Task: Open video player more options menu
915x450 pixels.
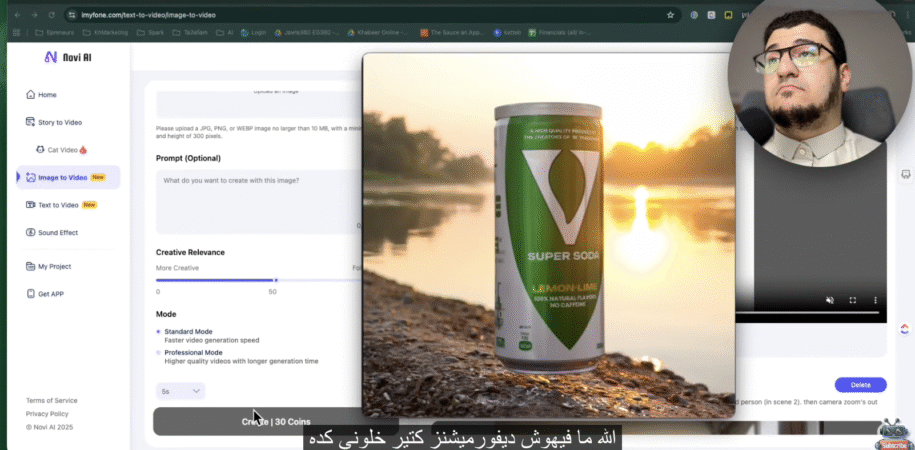Action: [875, 300]
